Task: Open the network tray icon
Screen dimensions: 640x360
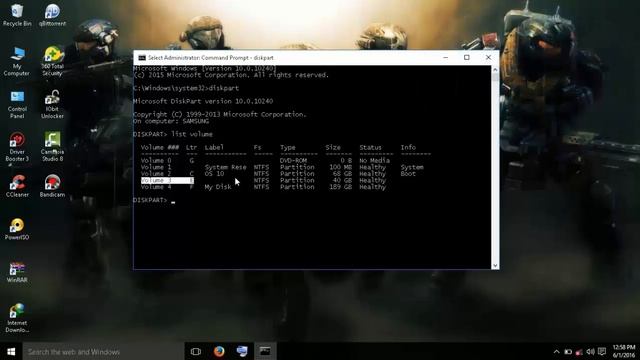Action: click(x=579, y=352)
